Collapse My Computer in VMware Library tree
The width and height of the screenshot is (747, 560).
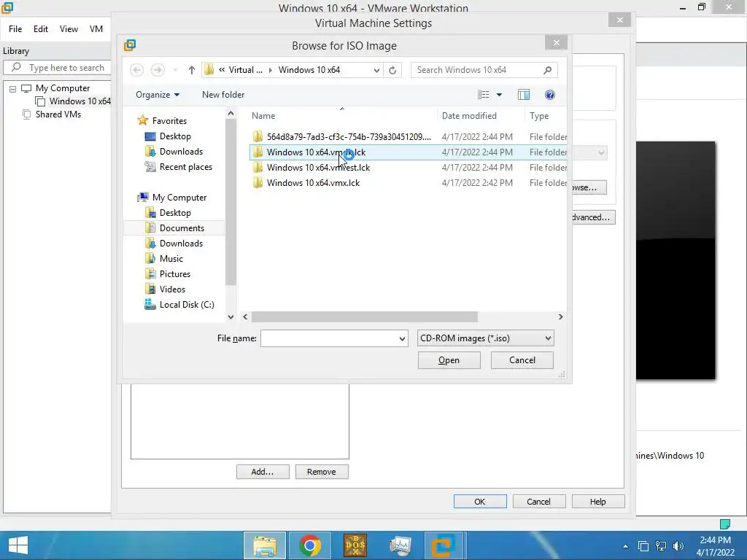[13, 88]
